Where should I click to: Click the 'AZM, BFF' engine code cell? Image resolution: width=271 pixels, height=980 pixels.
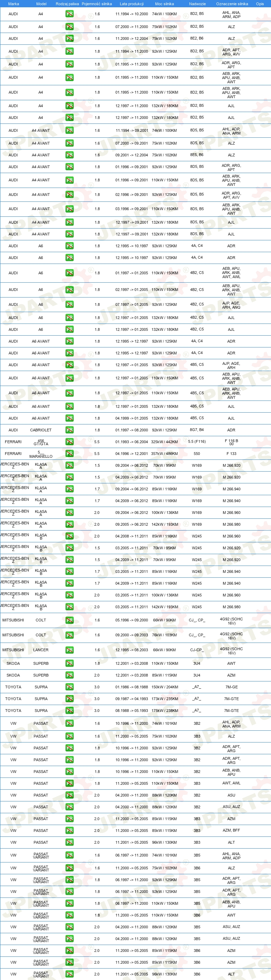pos(231,831)
